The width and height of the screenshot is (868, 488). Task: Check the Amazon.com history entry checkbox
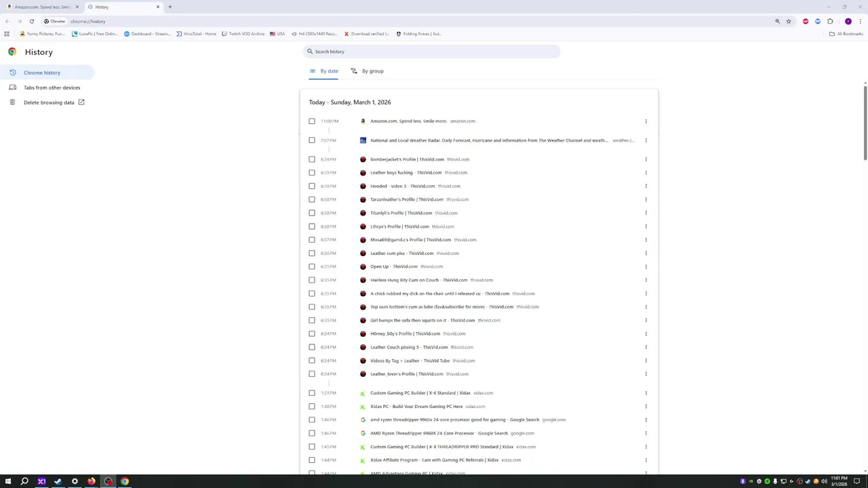312,121
